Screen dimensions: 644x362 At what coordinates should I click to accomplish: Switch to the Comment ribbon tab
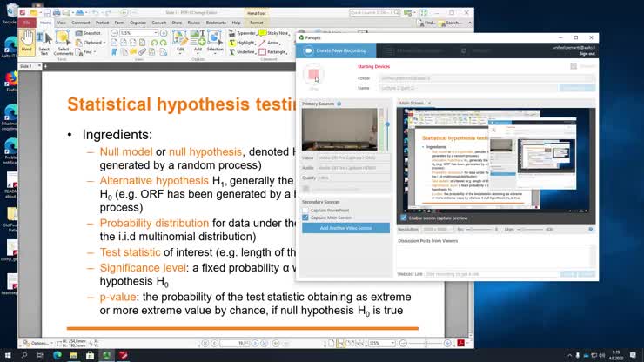point(80,23)
